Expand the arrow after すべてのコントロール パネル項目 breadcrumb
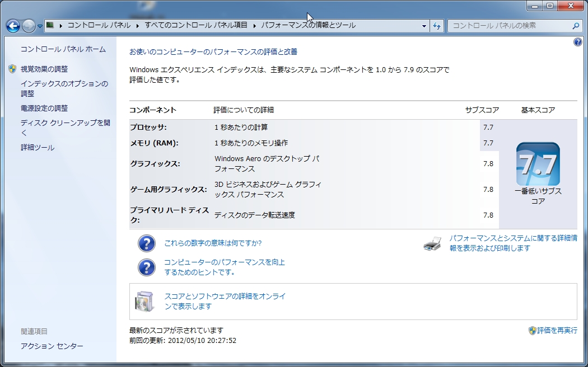This screenshot has width=588, height=367. tap(255, 26)
